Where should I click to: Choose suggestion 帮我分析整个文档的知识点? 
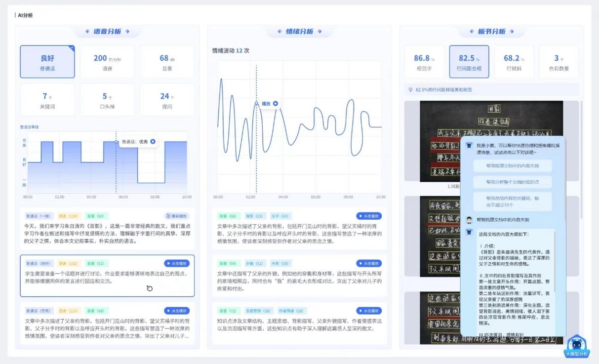[x=512, y=182]
